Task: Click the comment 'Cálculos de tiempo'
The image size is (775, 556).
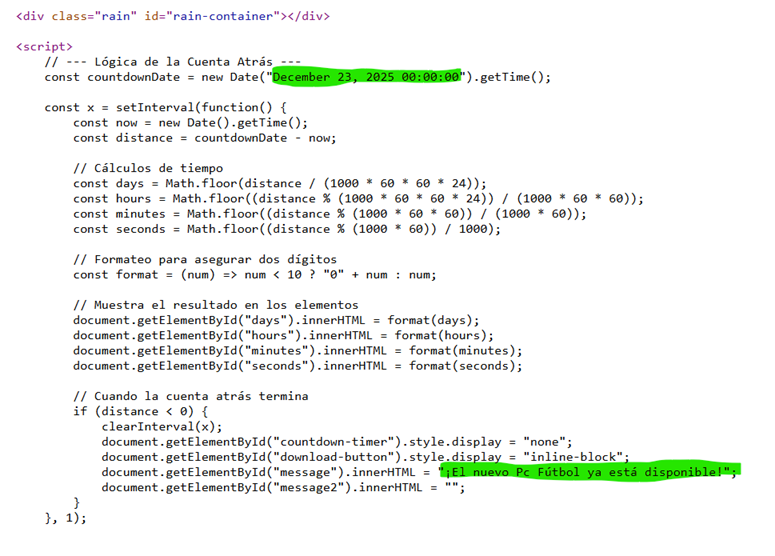Action: click(158, 168)
